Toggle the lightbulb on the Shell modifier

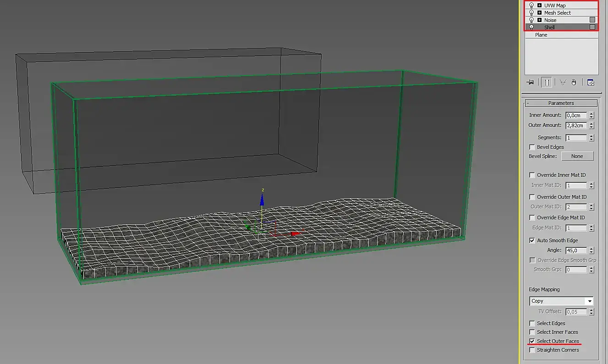[531, 27]
